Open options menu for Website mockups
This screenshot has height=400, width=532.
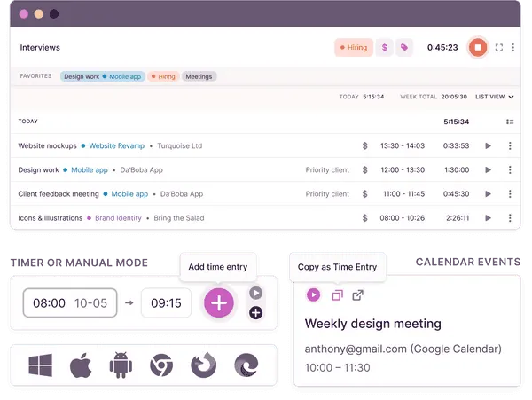point(510,145)
